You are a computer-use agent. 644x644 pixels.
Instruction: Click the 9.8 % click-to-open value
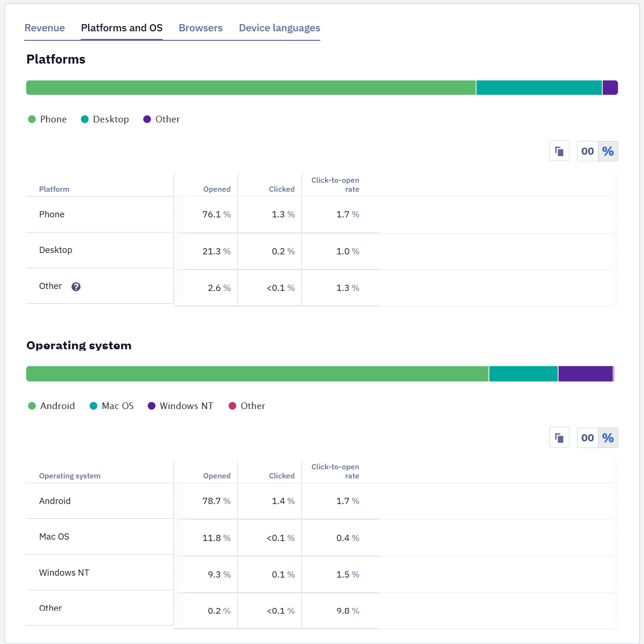point(348,611)
